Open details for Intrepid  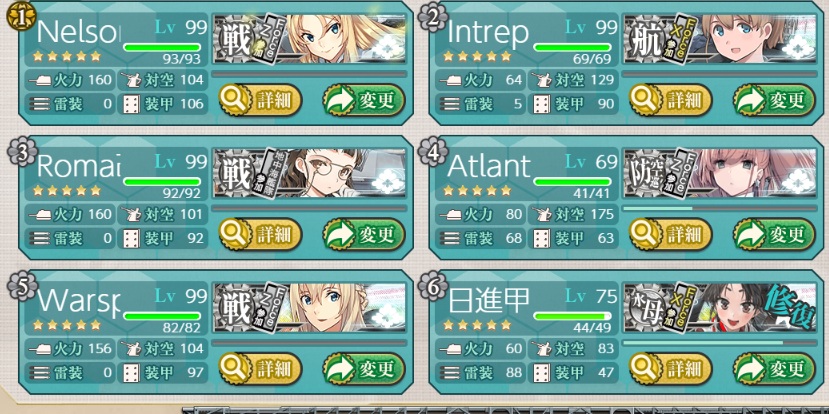pyautogui.click(x=670, y=100)
